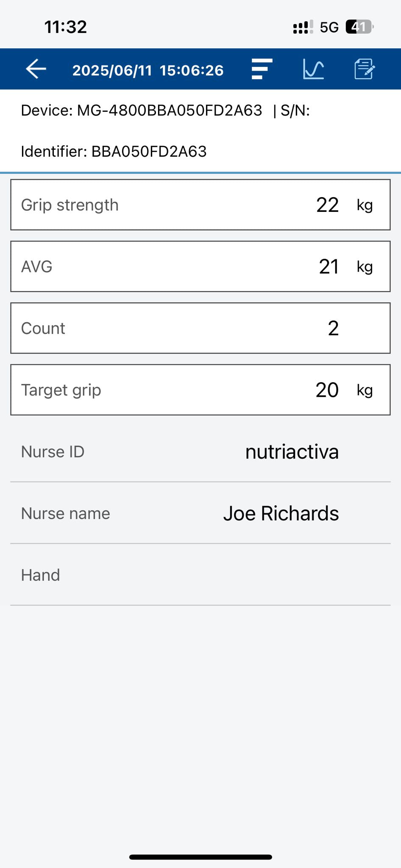Edit the Nurse name Joe Richards

281,514
